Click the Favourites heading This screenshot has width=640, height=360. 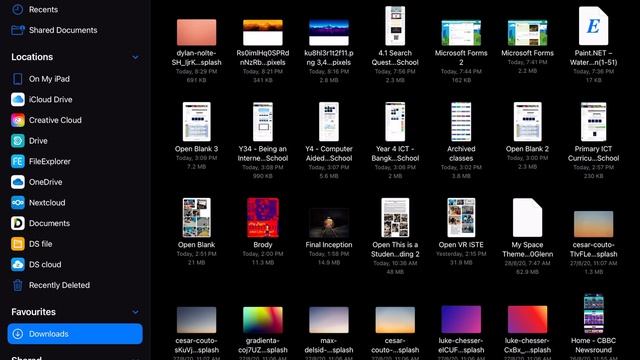[33, 312]
